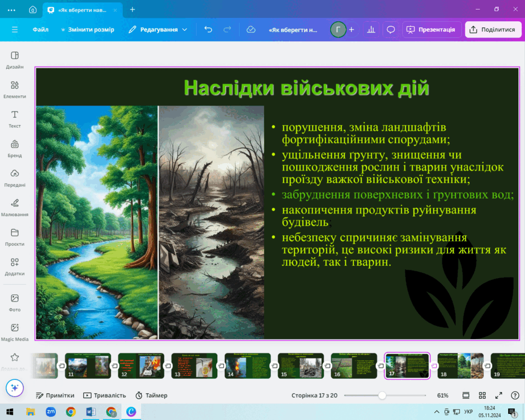
Task: Open the Текст panel
Action: pos(15,119)
